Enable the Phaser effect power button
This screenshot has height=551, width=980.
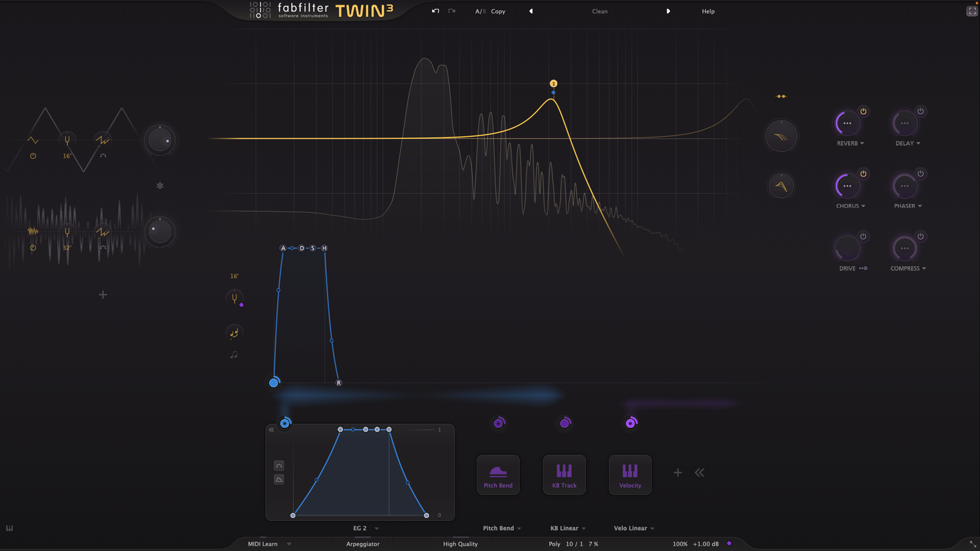tap(920, 174)
